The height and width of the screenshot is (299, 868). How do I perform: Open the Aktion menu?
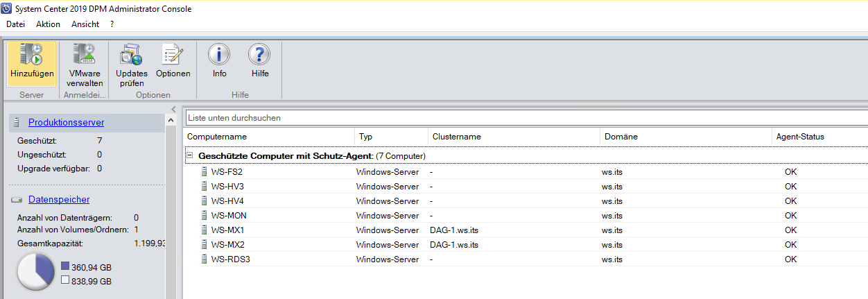tap(48, 24)
